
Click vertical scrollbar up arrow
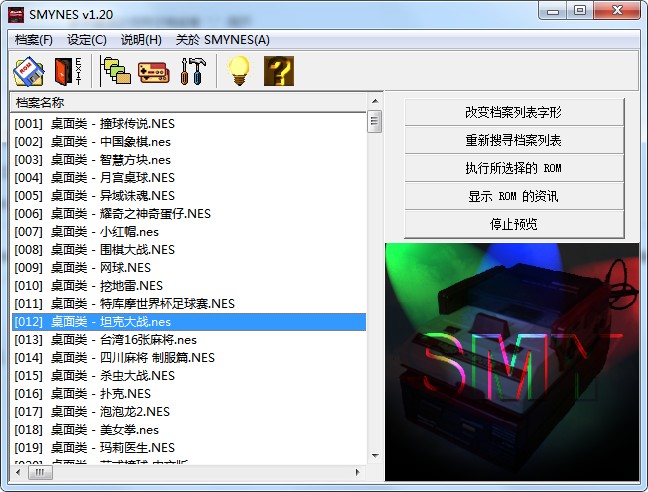375,101
